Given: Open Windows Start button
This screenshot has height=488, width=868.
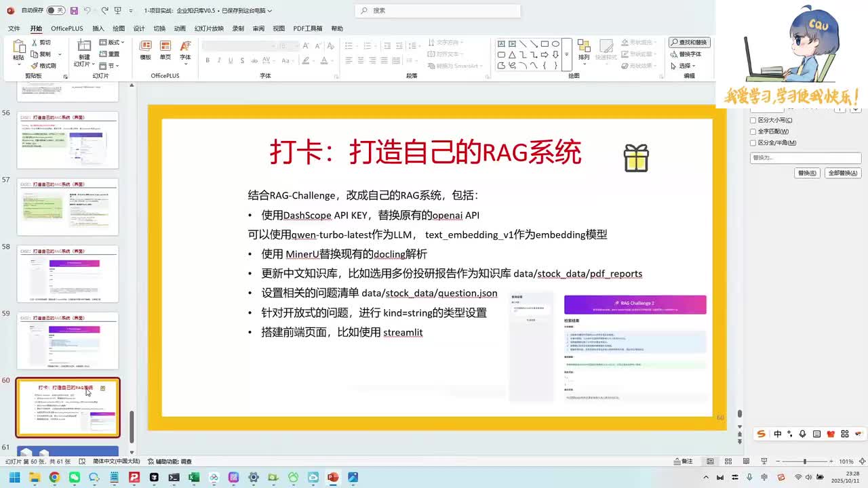Looking at the screenshot, I should click(x=14, y=477).
